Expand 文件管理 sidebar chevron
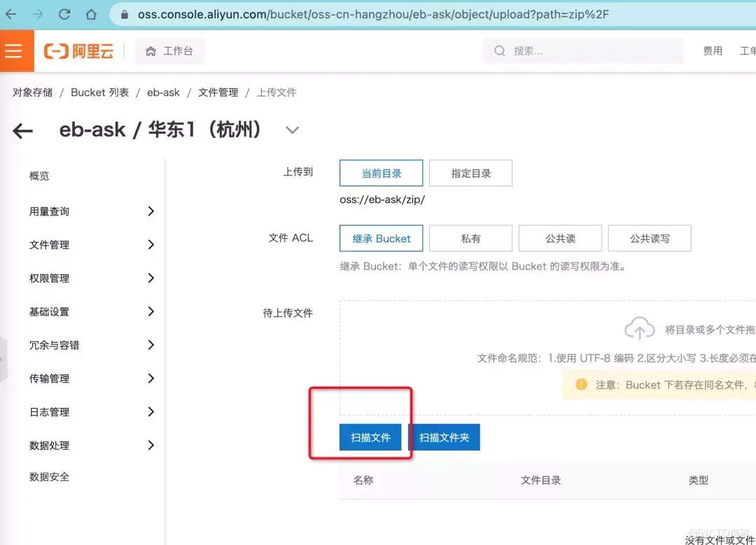Image resolution: width=756 pixels, height=545 pixels. pos(151,245)
